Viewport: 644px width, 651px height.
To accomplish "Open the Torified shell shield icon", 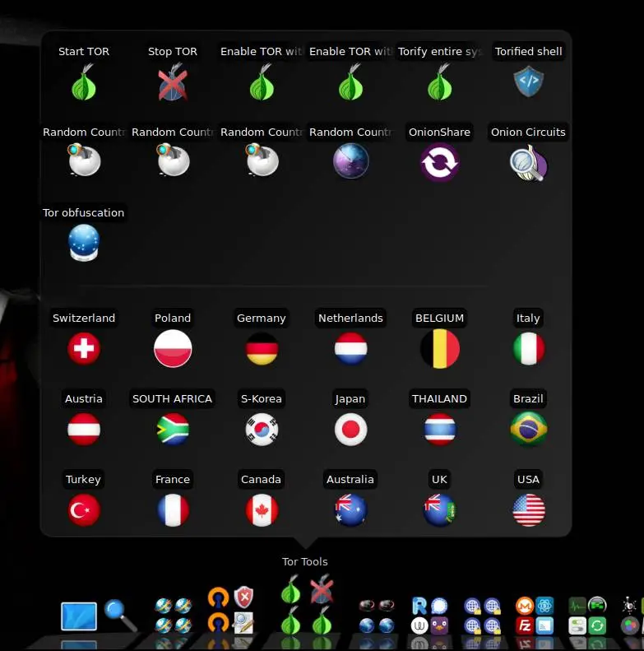I will coord(528,81).
